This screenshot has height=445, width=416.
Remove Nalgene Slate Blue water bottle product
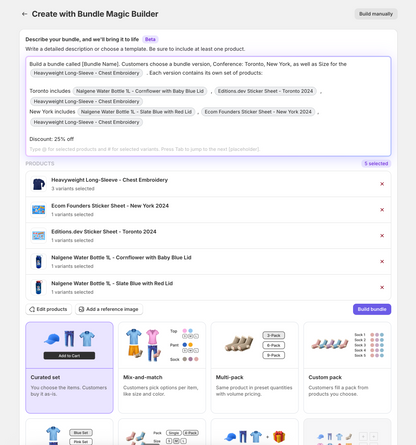pyautogui.click(x=382, y=287)
